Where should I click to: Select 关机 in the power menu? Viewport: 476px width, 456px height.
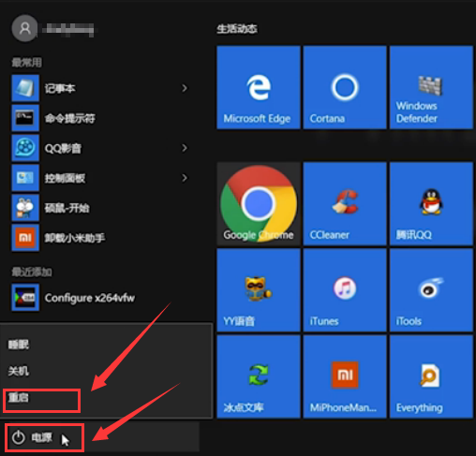(106, 371)
